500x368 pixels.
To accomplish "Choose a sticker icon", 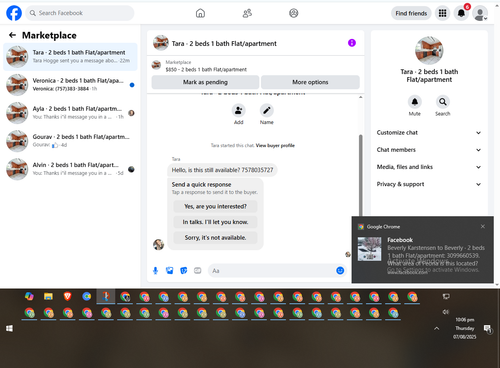I will (x=184, y=271).
